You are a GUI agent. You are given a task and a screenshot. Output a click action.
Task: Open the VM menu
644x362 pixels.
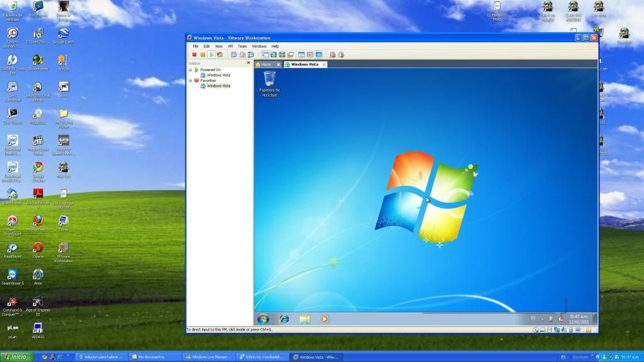pos(230,47)
